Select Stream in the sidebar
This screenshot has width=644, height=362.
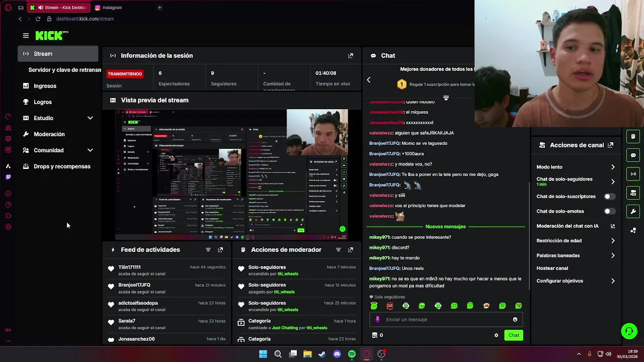[58, 54]
